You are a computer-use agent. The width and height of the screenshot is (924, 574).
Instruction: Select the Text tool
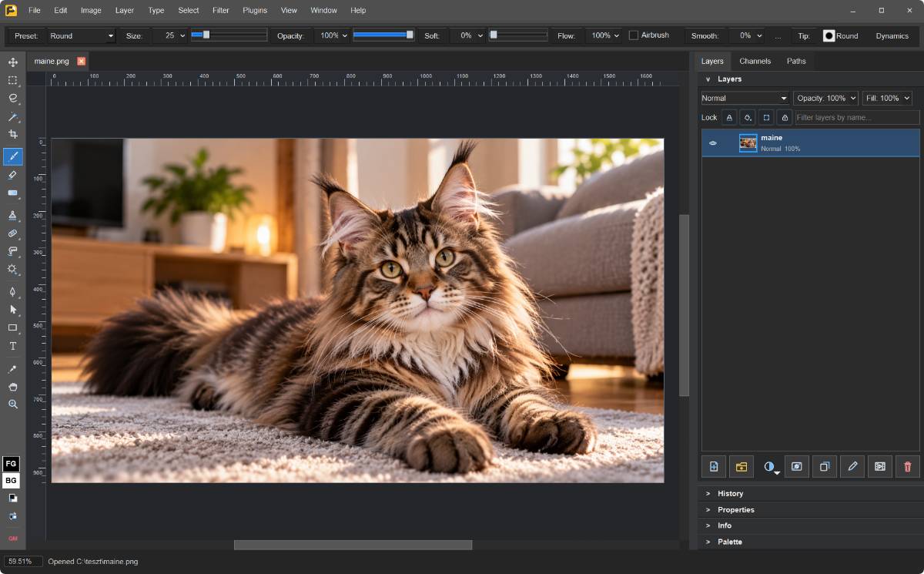[13, 346]
